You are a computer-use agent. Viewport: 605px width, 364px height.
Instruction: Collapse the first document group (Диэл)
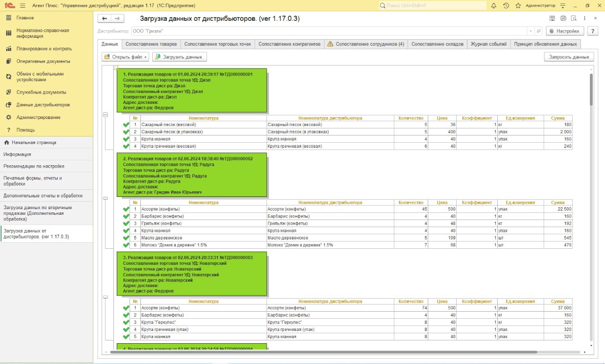click(x=105, y=114)
